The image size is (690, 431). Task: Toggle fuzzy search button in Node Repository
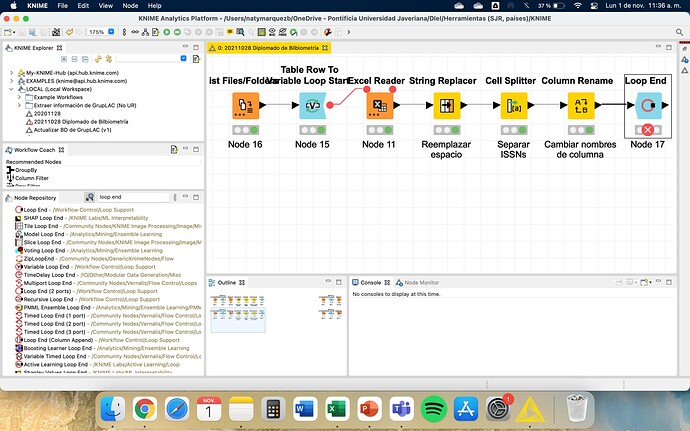pos(90,197)
